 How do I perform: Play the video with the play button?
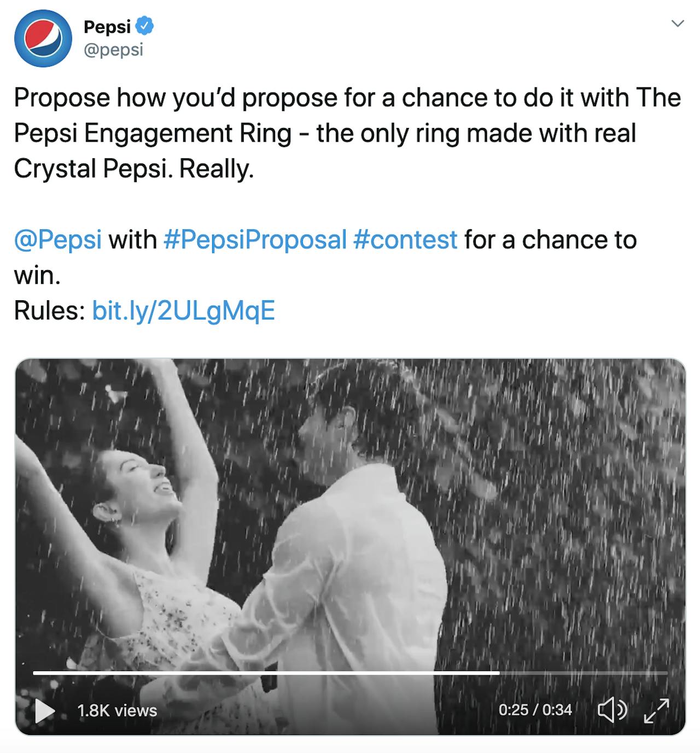coord(45,710)
